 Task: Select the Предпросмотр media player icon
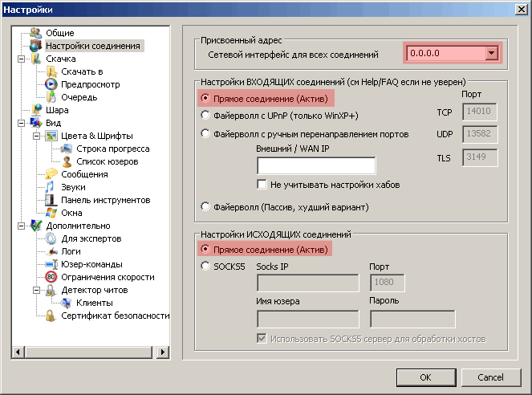click(x=51, y=84)
